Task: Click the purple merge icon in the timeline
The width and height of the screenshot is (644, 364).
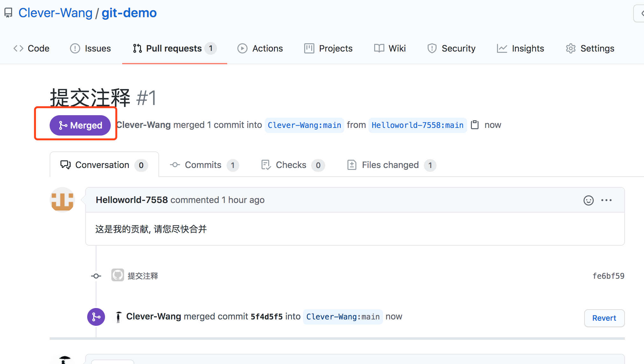Action: pos(96,317)
